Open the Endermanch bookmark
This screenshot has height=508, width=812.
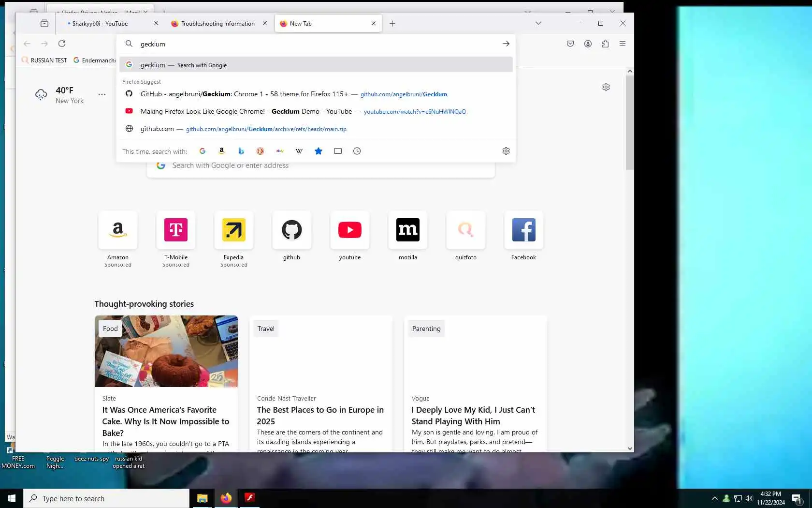point(95,60)
